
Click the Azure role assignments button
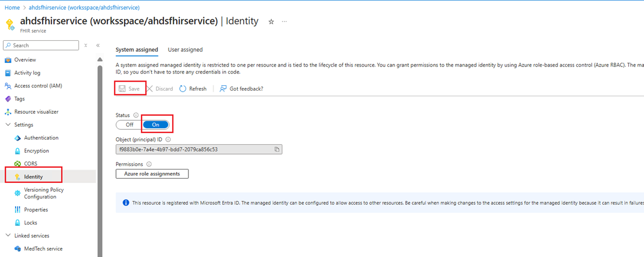152,174
